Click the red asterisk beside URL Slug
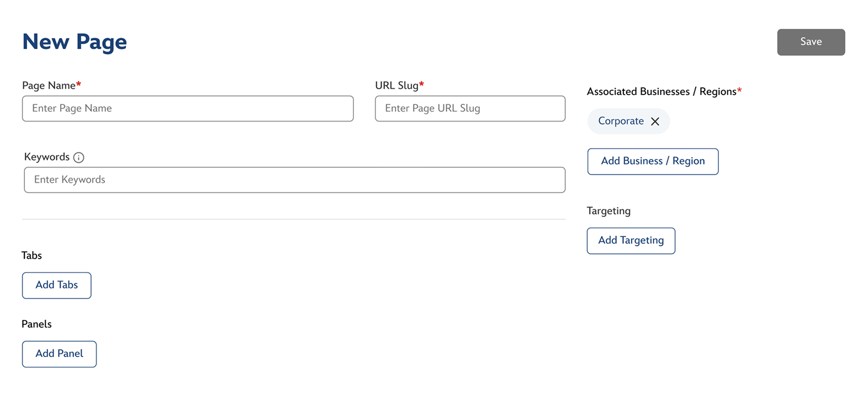Viewport: 868px width, 394px height. point(422,84)
